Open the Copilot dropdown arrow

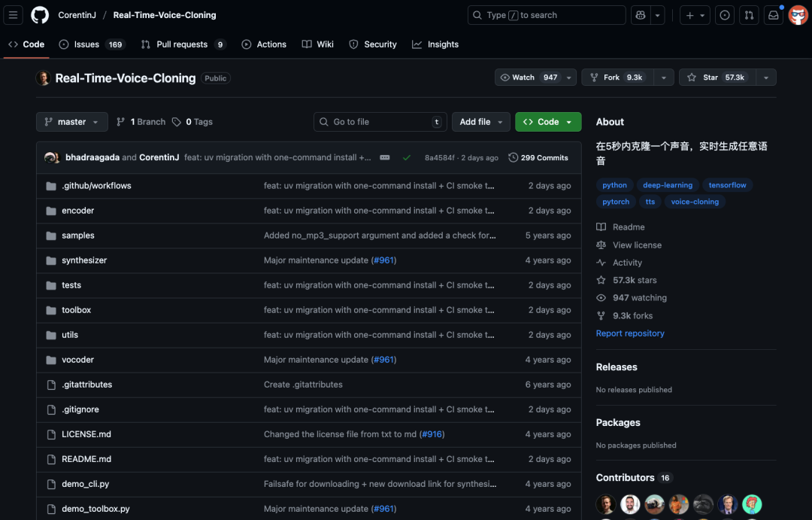(658, 15)
